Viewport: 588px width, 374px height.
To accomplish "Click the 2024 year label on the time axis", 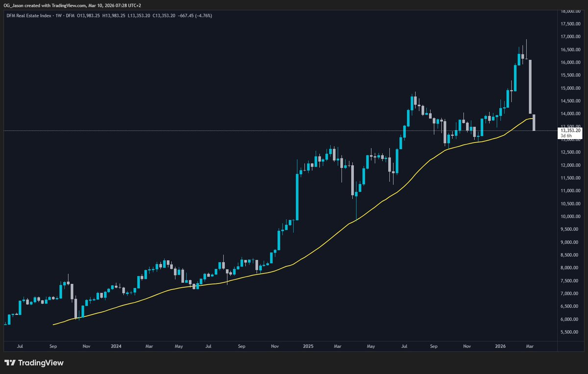I will point(116,346).
